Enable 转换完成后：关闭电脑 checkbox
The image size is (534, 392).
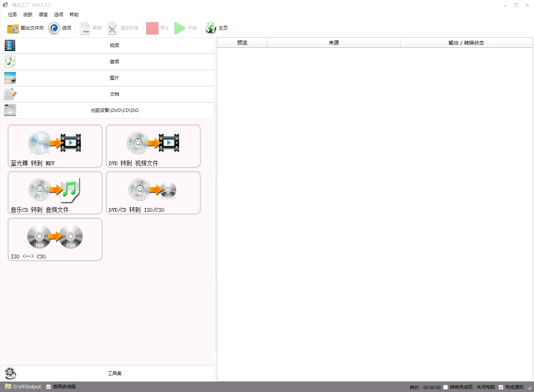click(x=446, y=387)
